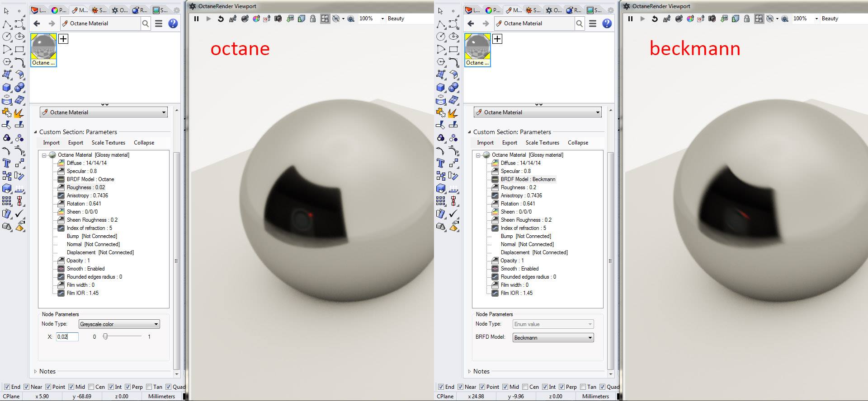Open the O... Octane tab in octane-side panel
Image resolution: width=868 pixels, height=401 pixels.
click(120, 10)
